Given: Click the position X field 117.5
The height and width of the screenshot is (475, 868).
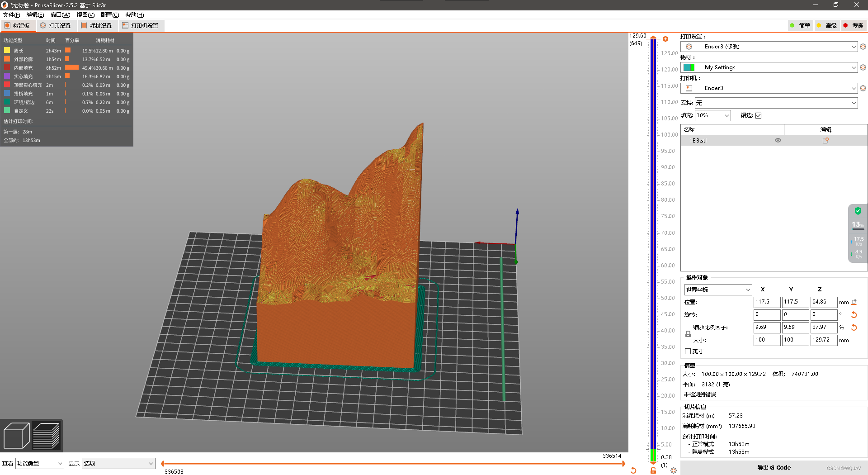Looking at the screenshot, I should 767,302.
